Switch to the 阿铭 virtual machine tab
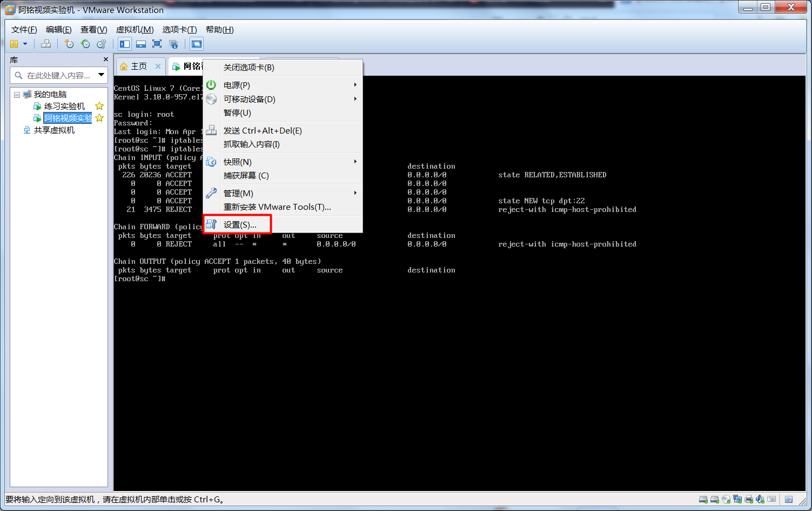 (187, 66)
